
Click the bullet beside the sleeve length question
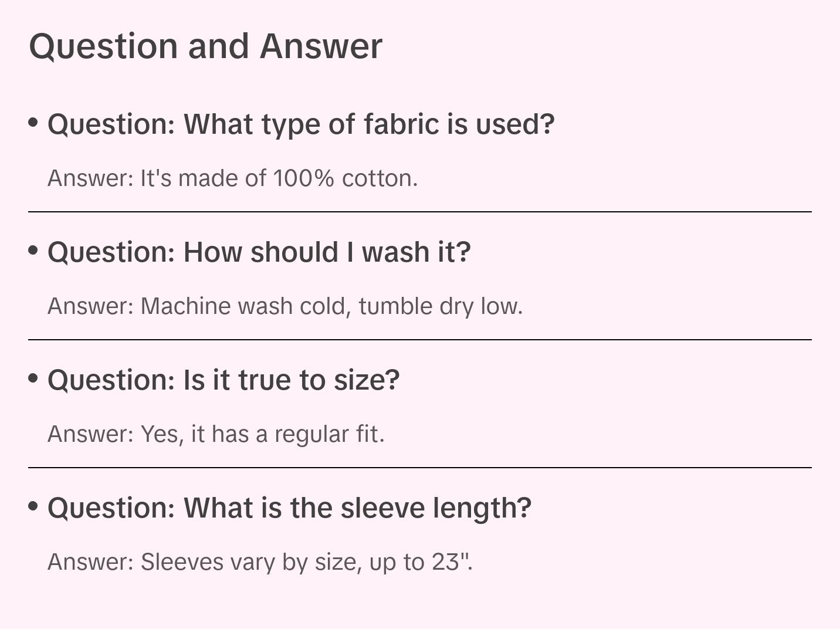coord(33,506)
